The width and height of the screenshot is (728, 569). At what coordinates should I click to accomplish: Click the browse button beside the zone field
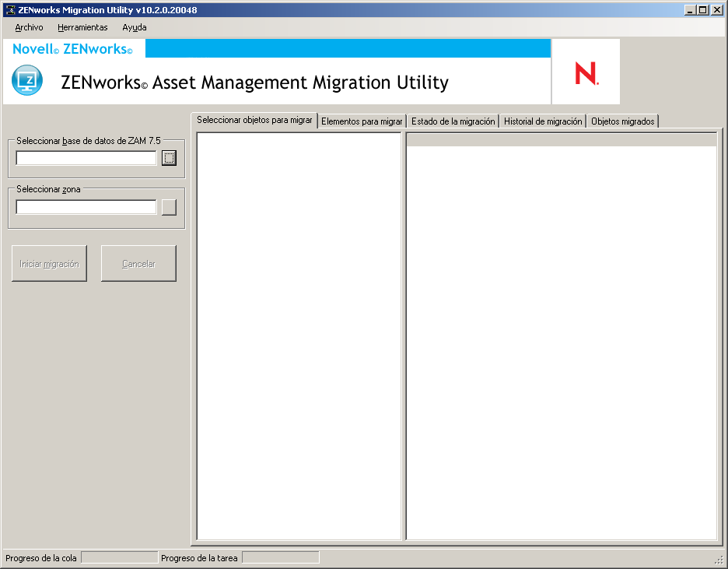click(x=169, y=207)
